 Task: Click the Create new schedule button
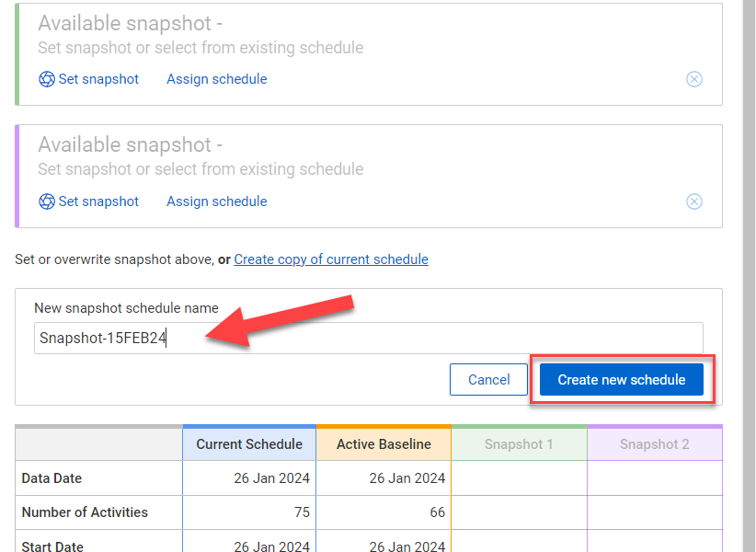[622, 380]
